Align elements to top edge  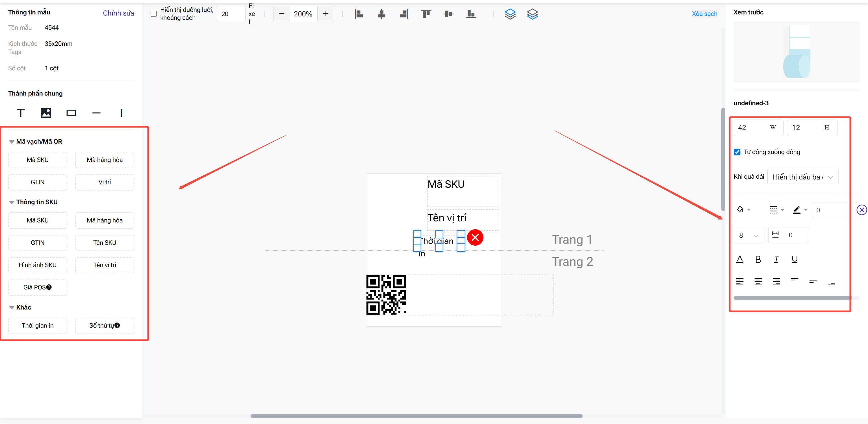[426, 14]
